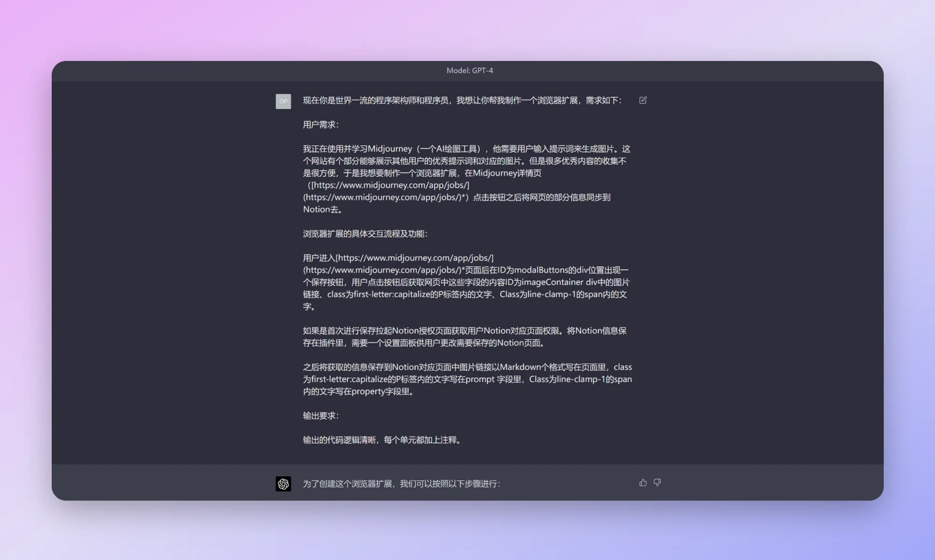Image resolution: width=935 pixels, height=560 pixels.
Task: Click the first line '现在你是世界一流的程序架构师和程序员'
Action: tap(462, 101)
